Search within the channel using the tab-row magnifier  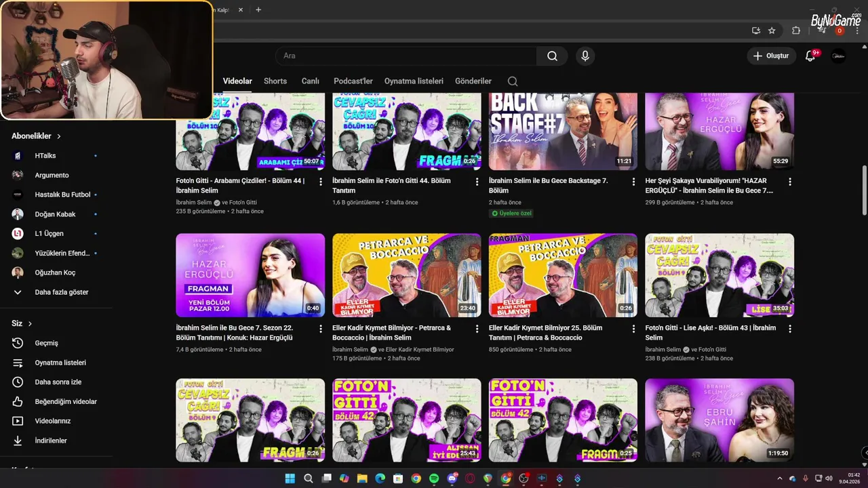[513, 81]
